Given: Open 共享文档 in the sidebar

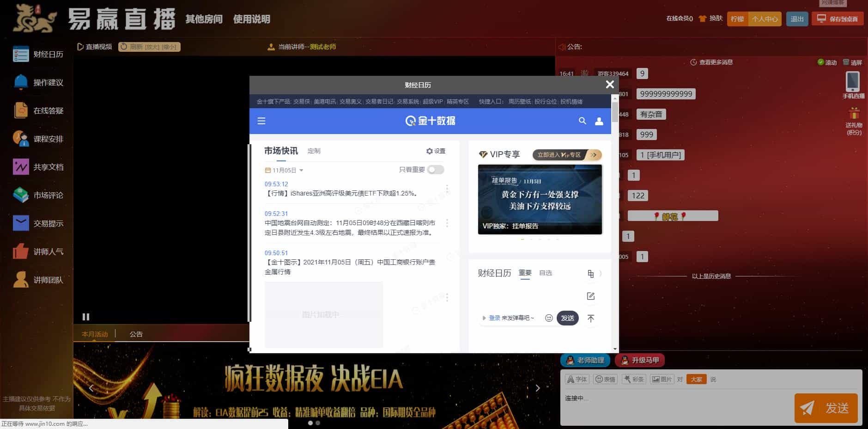Looking at the screenshot, I should [x=38, y=167].
